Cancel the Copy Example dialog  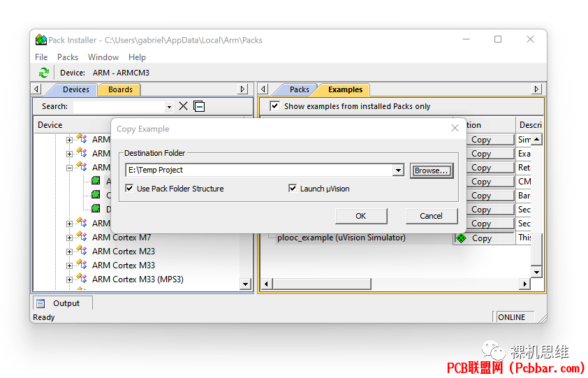(x=432, y=216)
